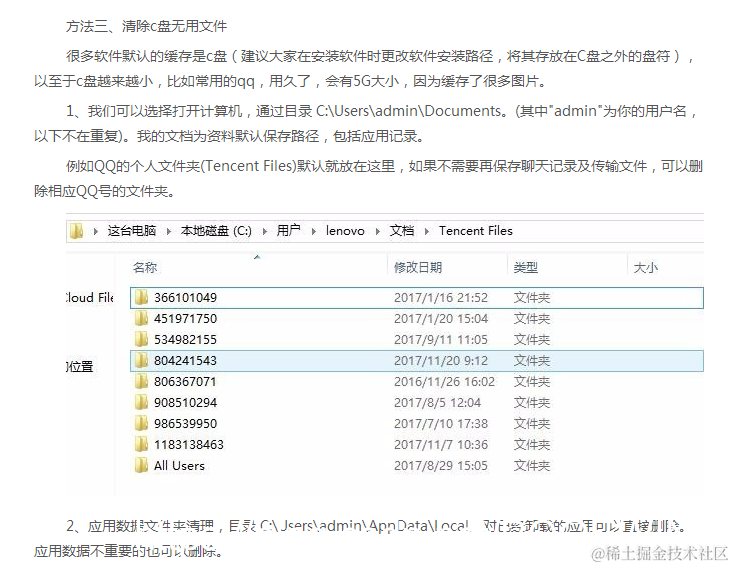Screen dimensions: 734x568
Task: Expand arrow before lenovo breadcrumb
Action: tap(314, 231)
